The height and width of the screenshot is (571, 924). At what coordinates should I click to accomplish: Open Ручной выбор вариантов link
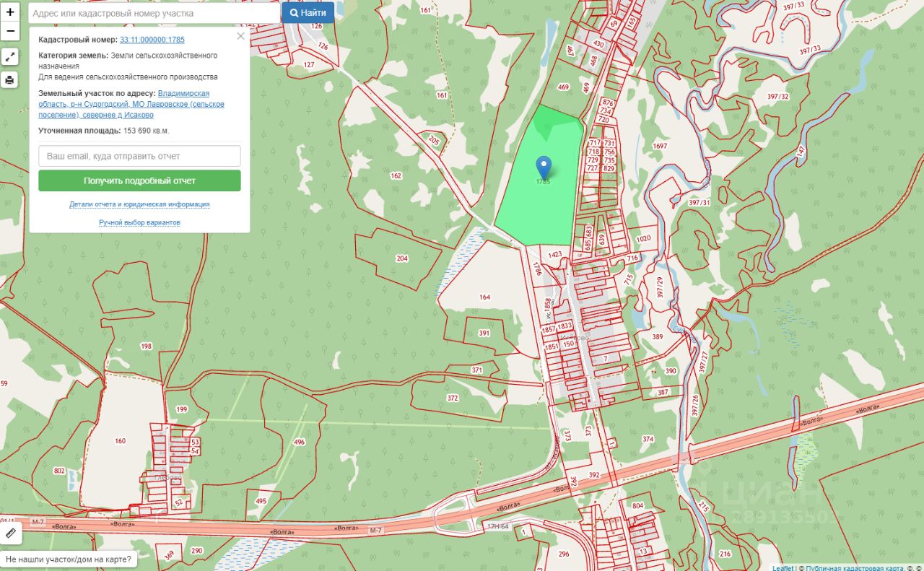click(x=139, y=222)
